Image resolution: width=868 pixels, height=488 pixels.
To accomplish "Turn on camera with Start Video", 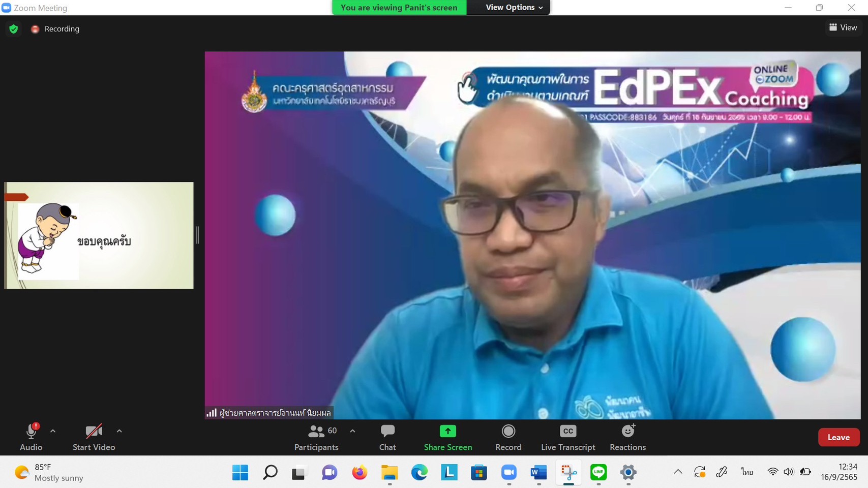I will tap(94, 437).
